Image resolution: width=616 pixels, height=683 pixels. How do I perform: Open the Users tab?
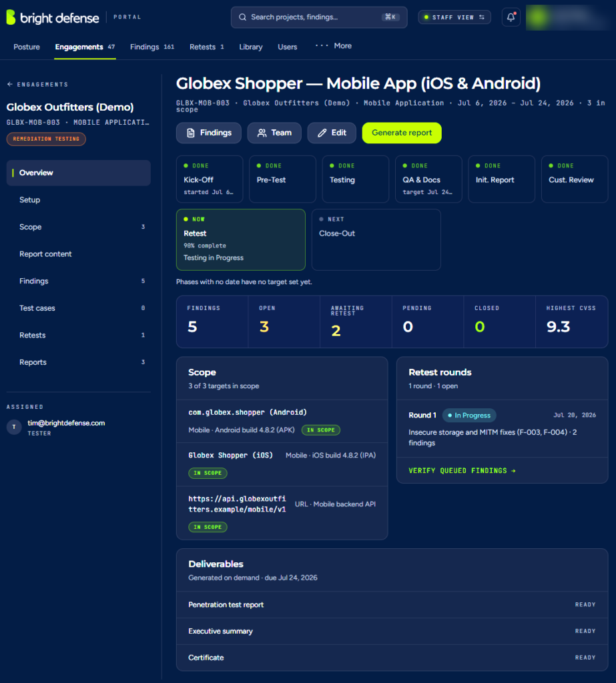click(287, 47)
